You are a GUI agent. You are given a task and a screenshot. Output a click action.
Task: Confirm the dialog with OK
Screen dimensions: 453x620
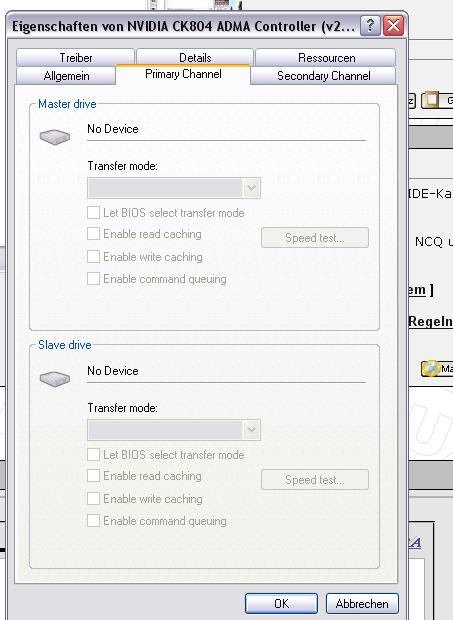point(281,603)
